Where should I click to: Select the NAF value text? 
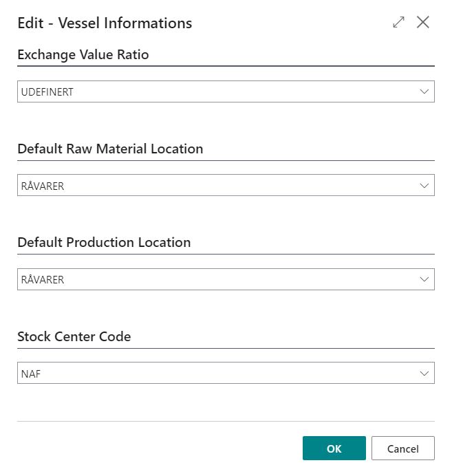(31, 374)
